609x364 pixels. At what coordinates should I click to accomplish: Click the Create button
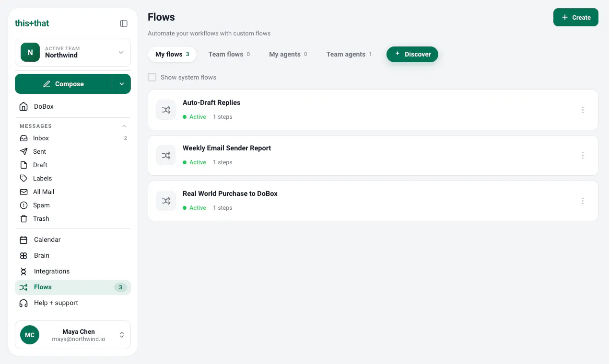[x=576, y=17]
